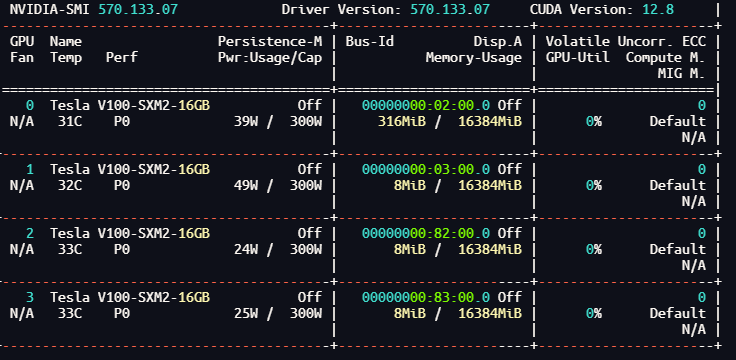The width and height of the screenshot is (736, 360).
Task: Click bus ID 00000000:02:00.0
Action: point(426,105)
